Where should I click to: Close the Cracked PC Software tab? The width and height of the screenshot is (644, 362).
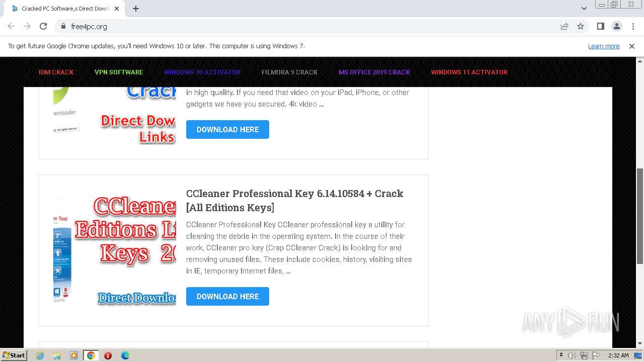click(x=117, y=9)
